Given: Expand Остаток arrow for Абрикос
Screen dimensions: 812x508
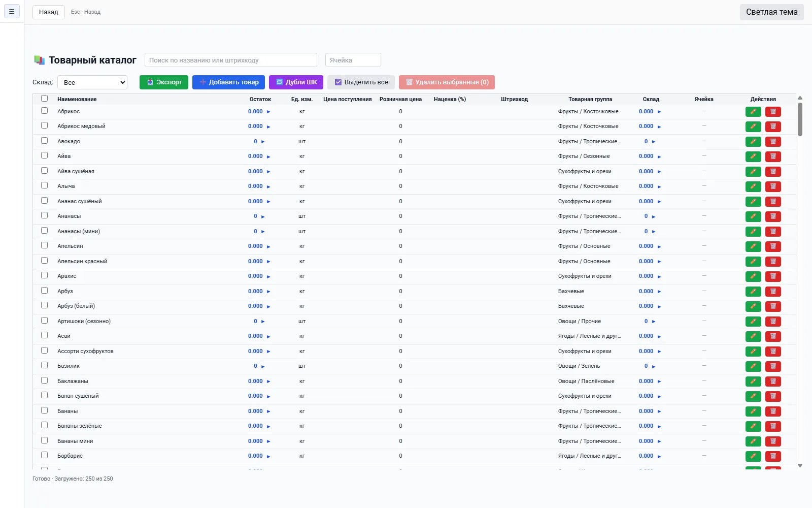Looking at the screenshot, I should (268, 112).
